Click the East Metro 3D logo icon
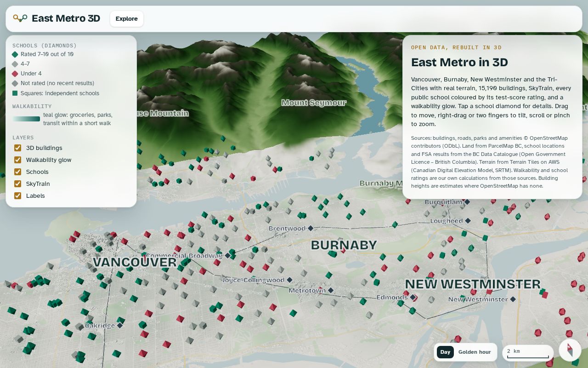The width and height of the screenshot is (588, 368). [x=20, y=18]
